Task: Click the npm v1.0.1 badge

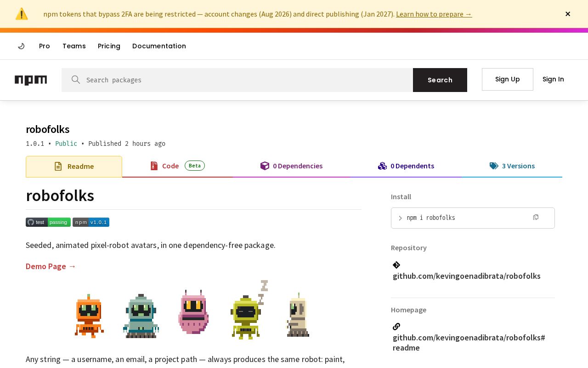Action: pos(91,222)
